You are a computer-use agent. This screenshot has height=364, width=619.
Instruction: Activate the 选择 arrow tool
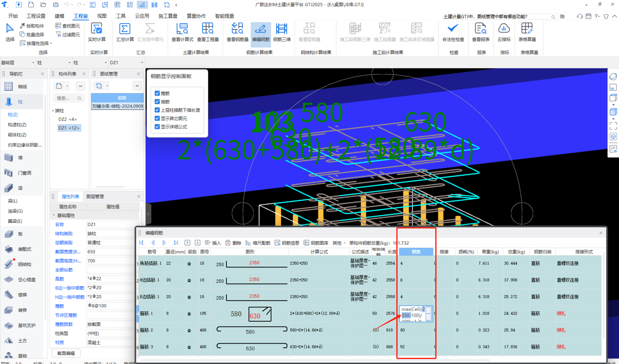(x=10, y=32)
